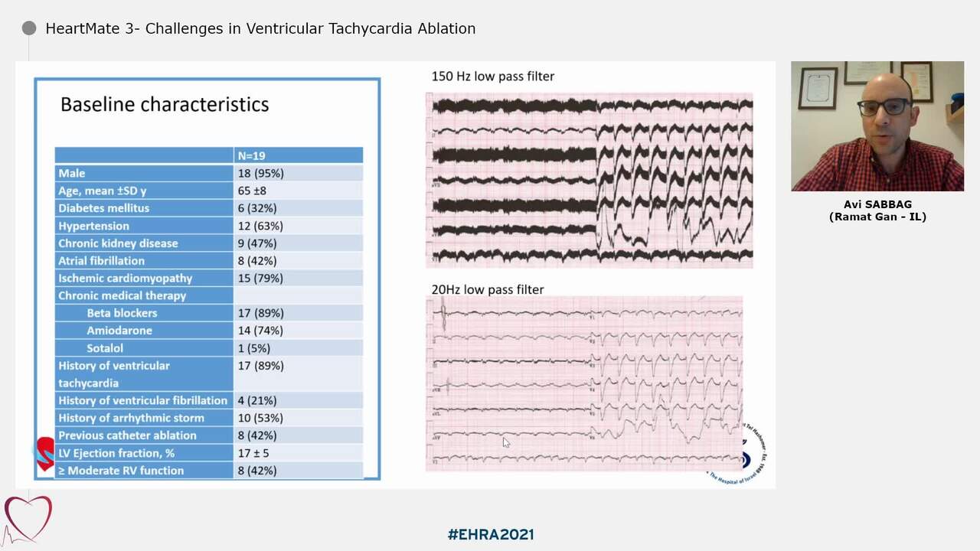The width and height of the screenshot is (980, 551).
Task: Click the #EHRA2021 hashtag
Action: click(x=491, y=534)
